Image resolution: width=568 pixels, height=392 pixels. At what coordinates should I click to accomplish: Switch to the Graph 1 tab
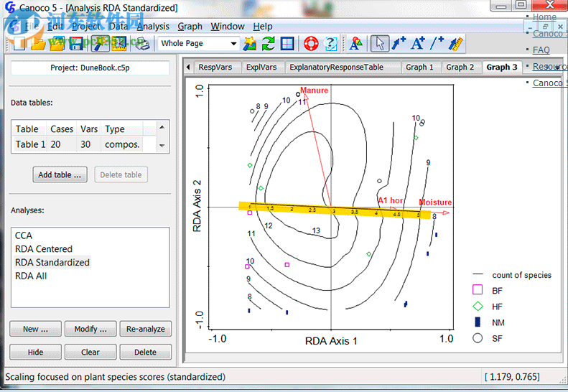pos(419,67)
